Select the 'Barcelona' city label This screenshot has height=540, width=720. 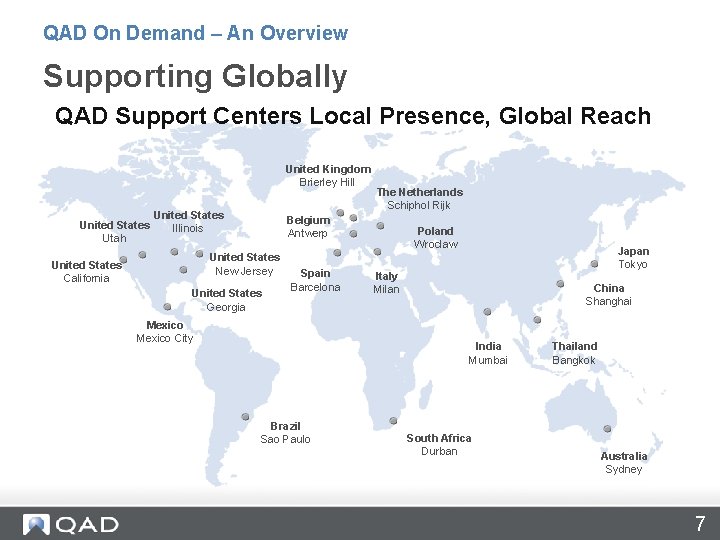pyautogui.click(x=315, y=287)
